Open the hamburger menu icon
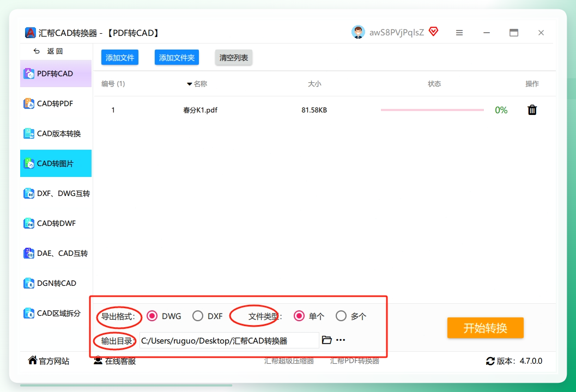The height and width of the screenshot is (392, 576). pyautogui.click(x=459, y=33)
